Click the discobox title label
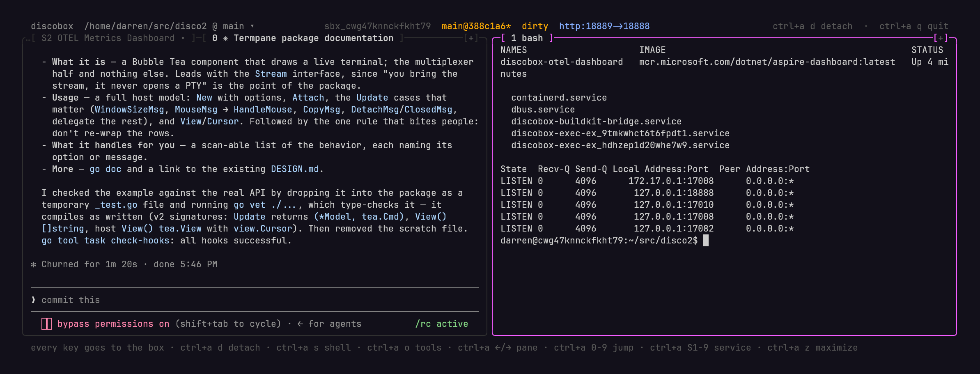Image resolution: width=980 pixels, height=374 pixels. point(52,26)
